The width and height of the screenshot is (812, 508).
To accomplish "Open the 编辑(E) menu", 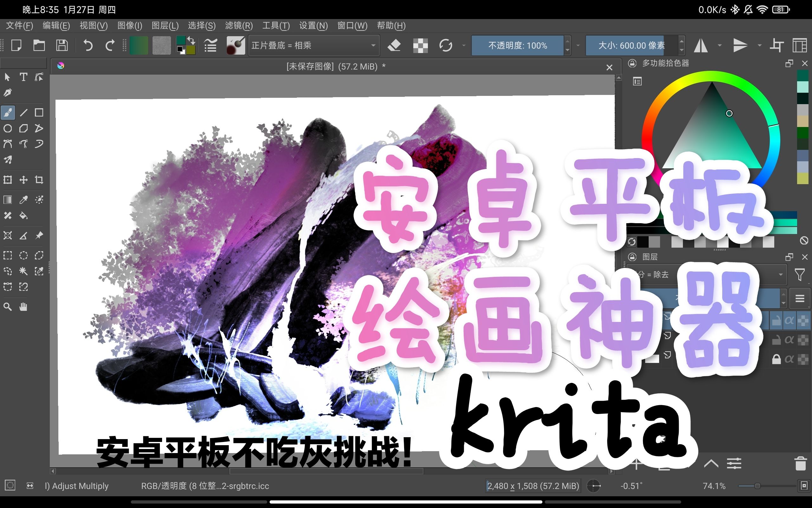I will pos(56,25).
